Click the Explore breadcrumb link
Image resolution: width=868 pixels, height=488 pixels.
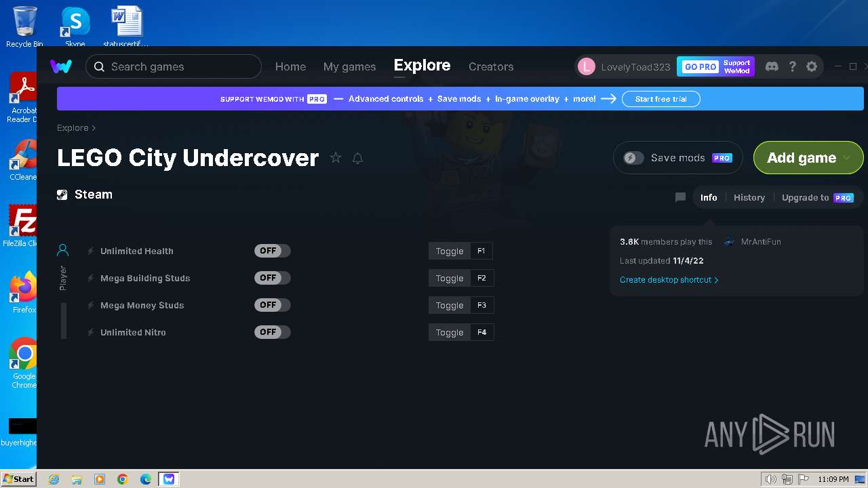(x=73, y=128)
